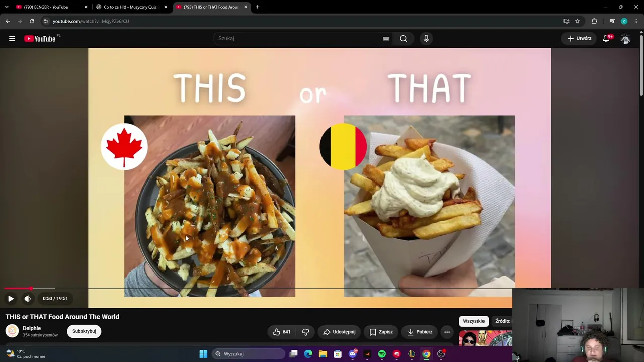Open YouTube notifications bell
The image size is (644, 362).
tap(606, 39)
